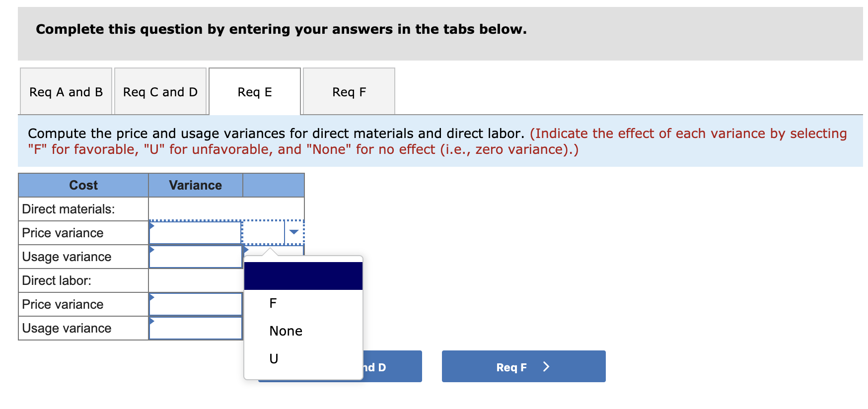Image resolution: width=868 pixels, height=409 pixels.
Task: Click the Variance column header
Action: click(x=196, y=185)
